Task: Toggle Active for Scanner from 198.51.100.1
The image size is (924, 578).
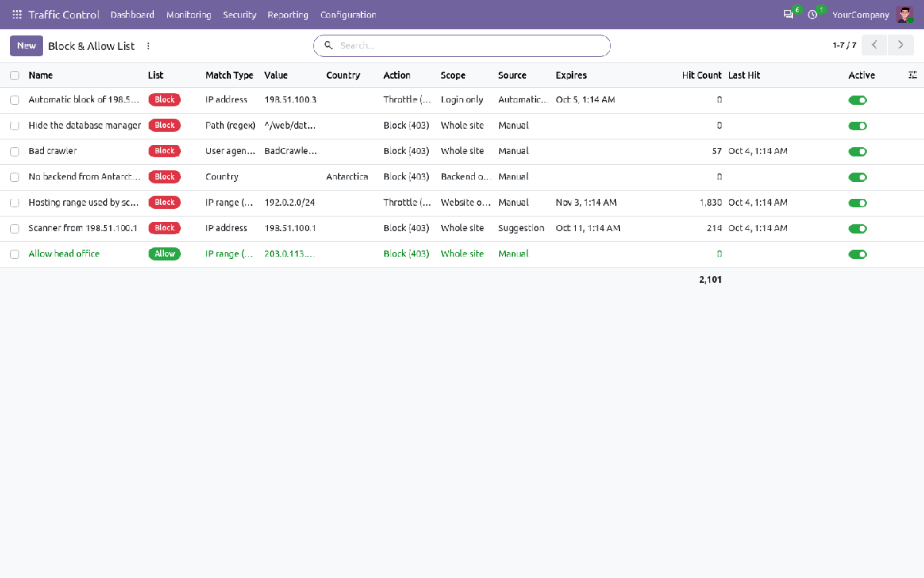Action: pyautogui.click(x=858, y=228)
